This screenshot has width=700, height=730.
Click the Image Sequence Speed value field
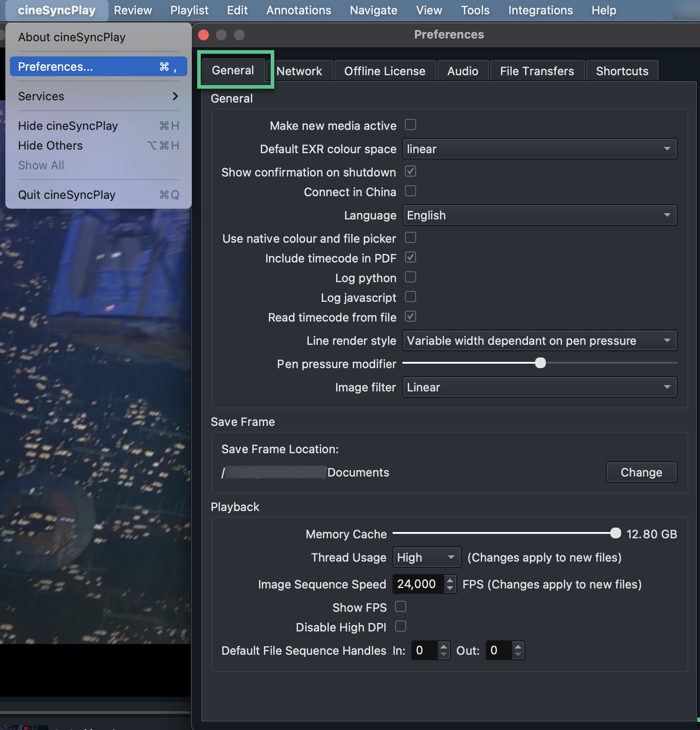(418, 584)
